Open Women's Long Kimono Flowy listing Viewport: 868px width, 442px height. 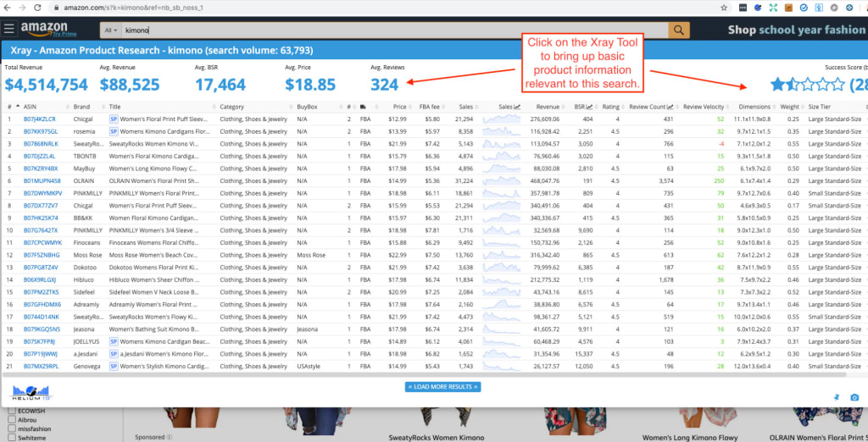click(690, 438)
